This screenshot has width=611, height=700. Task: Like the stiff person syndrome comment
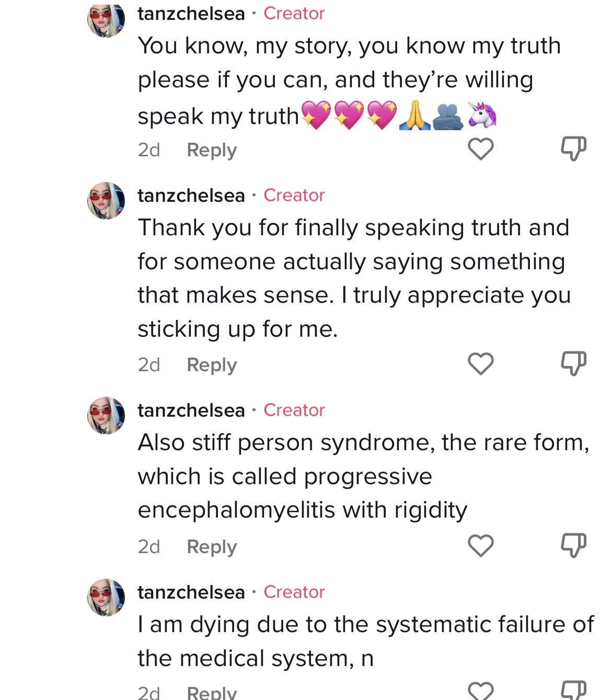(481, 546)
